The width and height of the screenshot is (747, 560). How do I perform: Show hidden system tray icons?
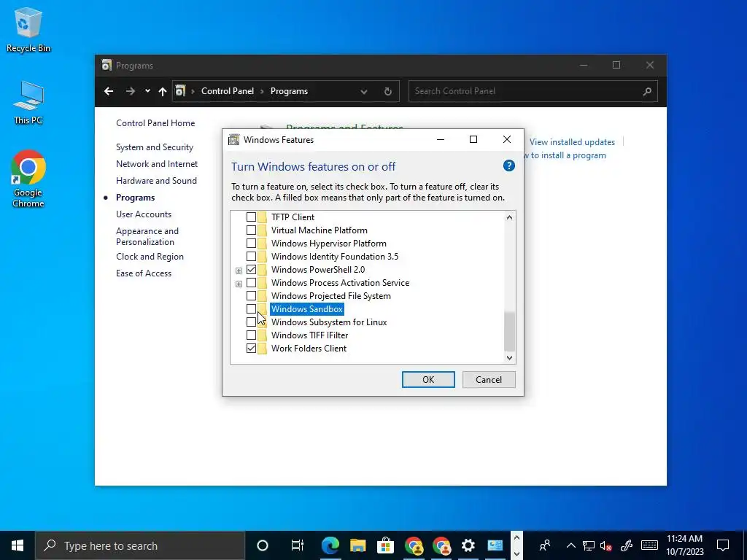570,545
